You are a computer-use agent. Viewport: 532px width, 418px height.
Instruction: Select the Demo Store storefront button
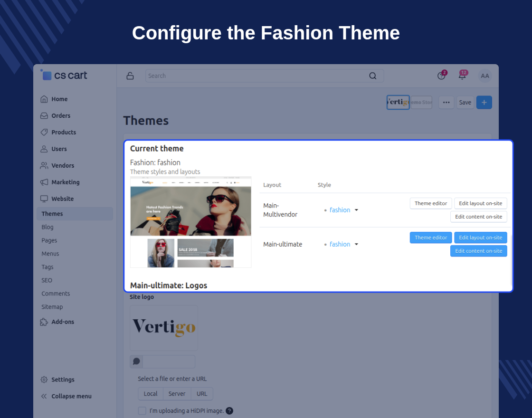coord(421,103)
